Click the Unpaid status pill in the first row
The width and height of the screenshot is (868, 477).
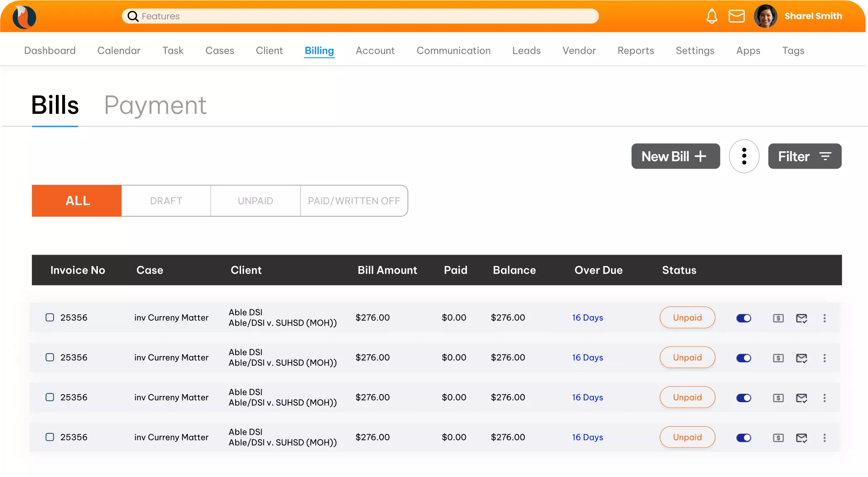[687, 317]
